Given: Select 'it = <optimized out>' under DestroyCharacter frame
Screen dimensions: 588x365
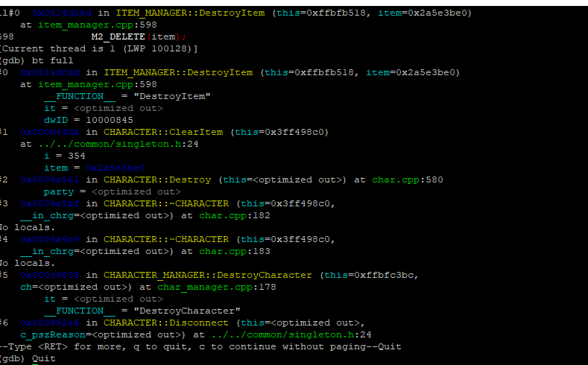Looking at the screenshot, I should 104,299.
